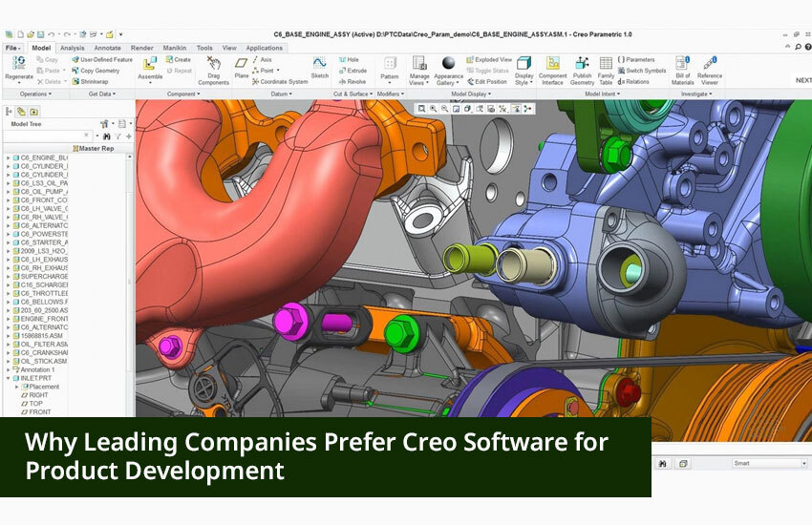812x525 pixels.
Task: Expand the Operations group dropdown
Action: click(35, 94)
